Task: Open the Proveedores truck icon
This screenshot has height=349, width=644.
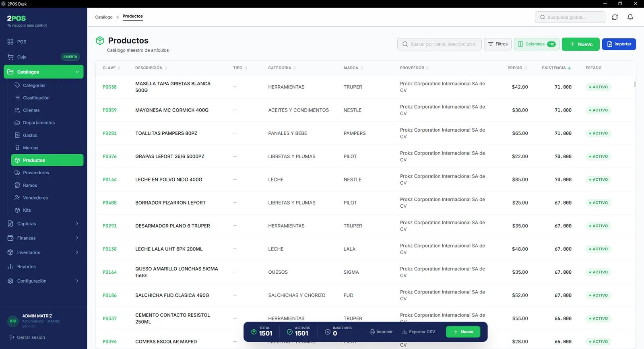Action: tap(17, 173)
